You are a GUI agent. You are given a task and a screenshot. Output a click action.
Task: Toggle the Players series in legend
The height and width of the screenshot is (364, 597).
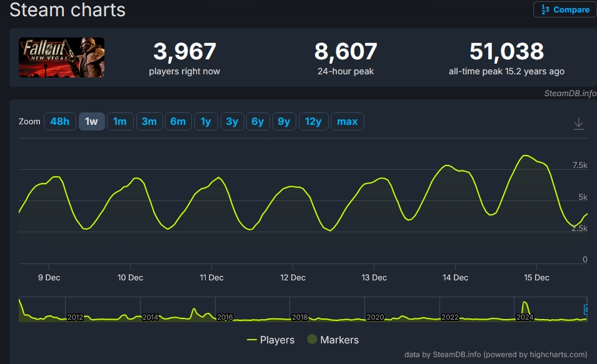tap(271, 340)
